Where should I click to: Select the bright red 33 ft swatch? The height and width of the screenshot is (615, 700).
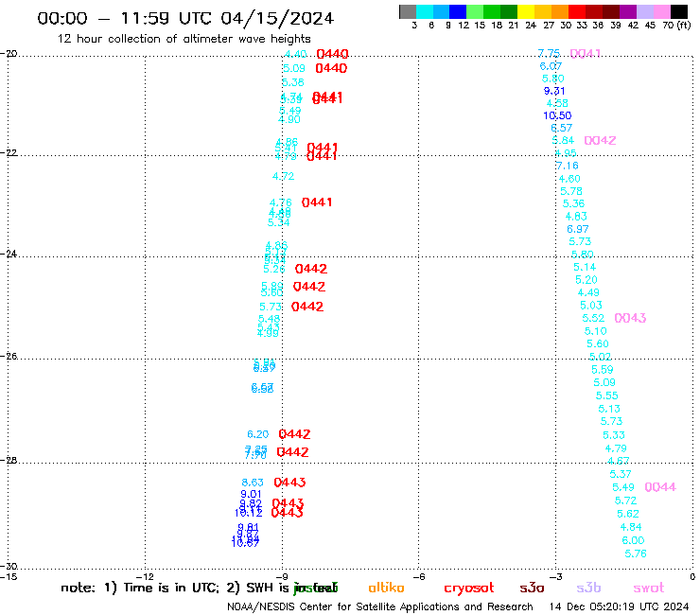tap(576, 12)
